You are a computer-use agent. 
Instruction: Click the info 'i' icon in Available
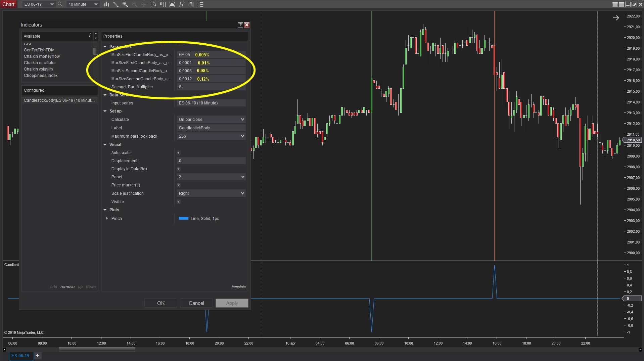tap(90, 36)
